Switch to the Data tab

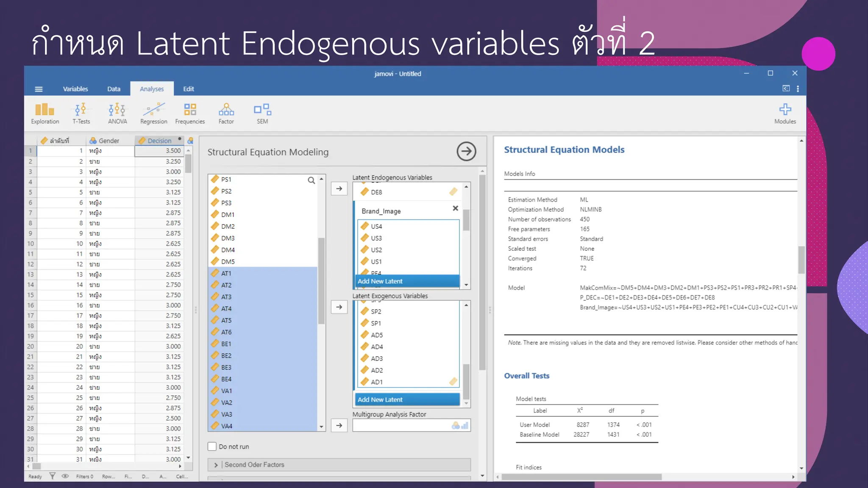[x=114, y=89]
